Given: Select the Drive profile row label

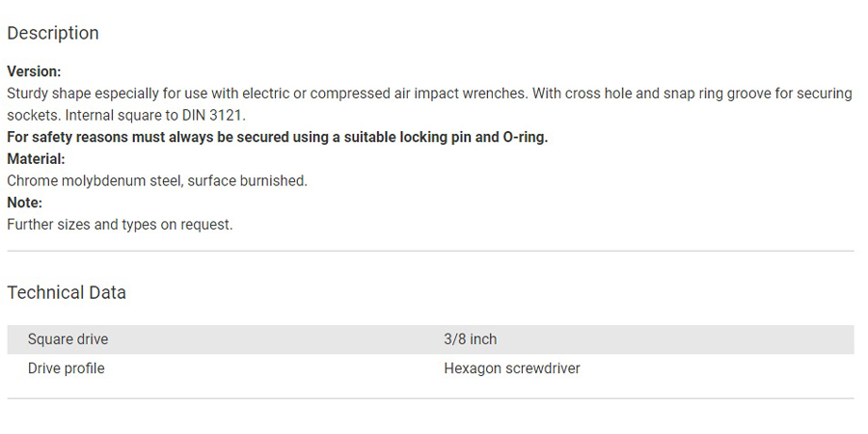Looking at the screenshot, I should click(66, 368).
